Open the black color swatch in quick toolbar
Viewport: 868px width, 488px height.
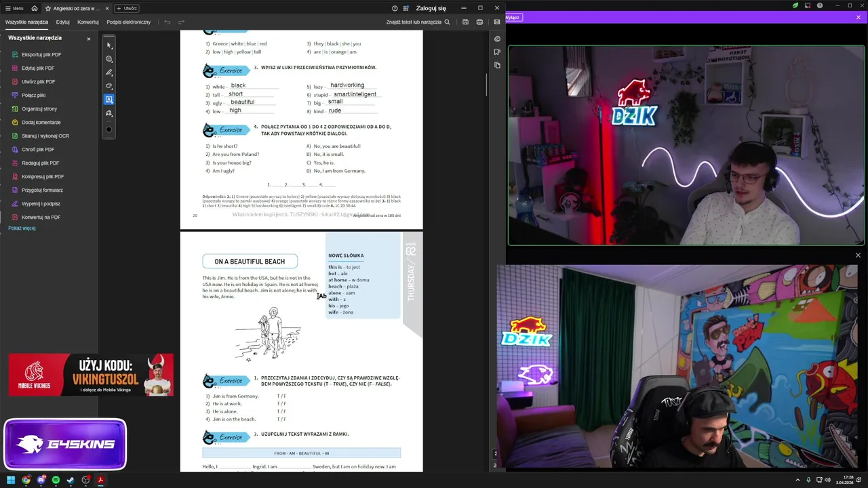[x=108, y=129]
